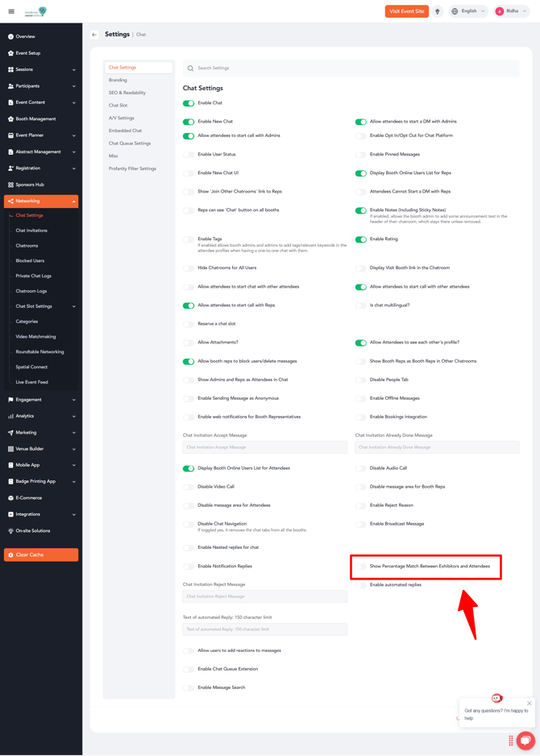Enable Show Percentage Match Between Exhibitors toggle
This screenshot has height=756, width=540.
tap(360, 567)
